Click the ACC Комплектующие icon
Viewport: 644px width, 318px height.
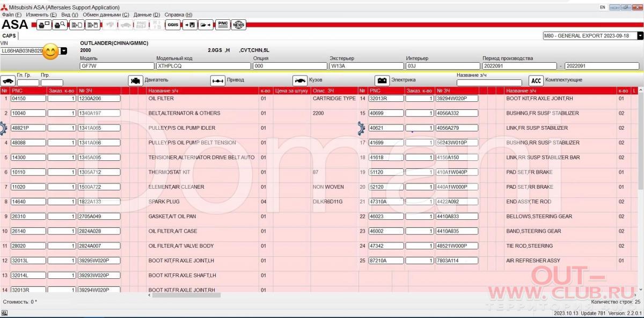point(536,80)
